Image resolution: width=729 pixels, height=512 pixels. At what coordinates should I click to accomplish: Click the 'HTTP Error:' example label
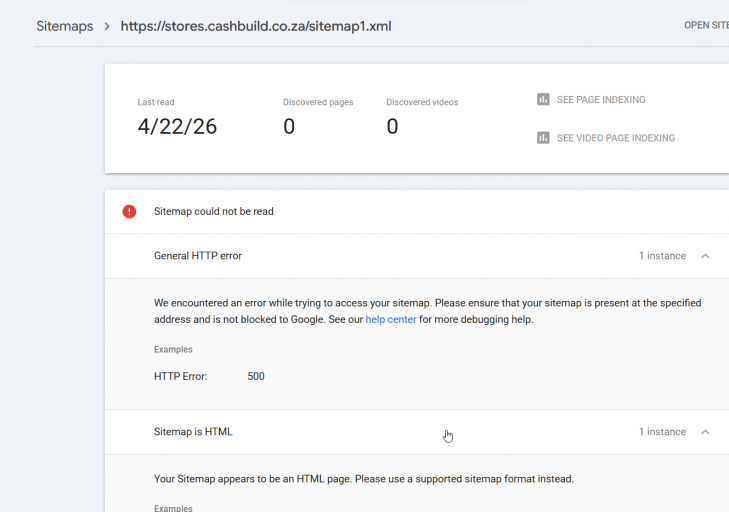[x=180, y=376]
